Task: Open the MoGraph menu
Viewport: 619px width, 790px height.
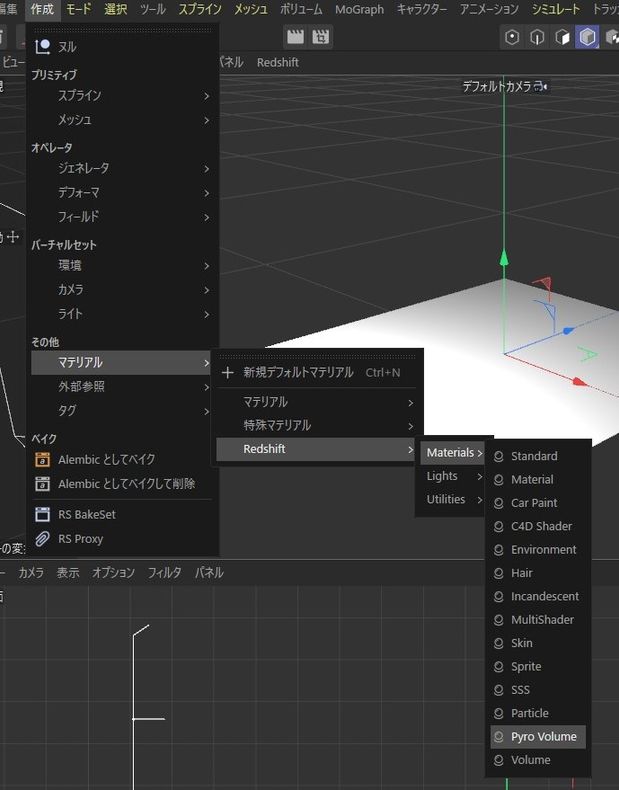Action: point(359,9)
